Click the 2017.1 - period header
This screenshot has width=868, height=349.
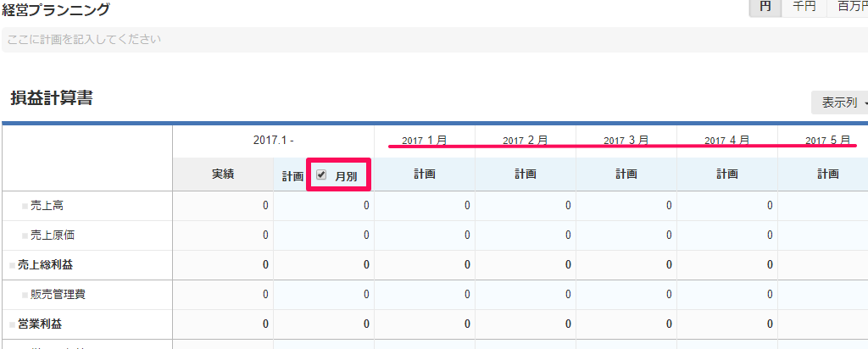coord(274,141)
